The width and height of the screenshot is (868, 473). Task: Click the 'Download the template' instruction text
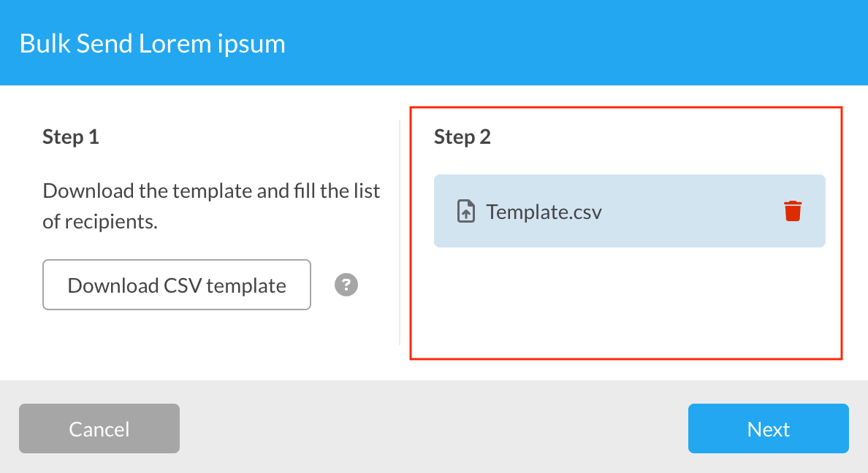(211, 191)
